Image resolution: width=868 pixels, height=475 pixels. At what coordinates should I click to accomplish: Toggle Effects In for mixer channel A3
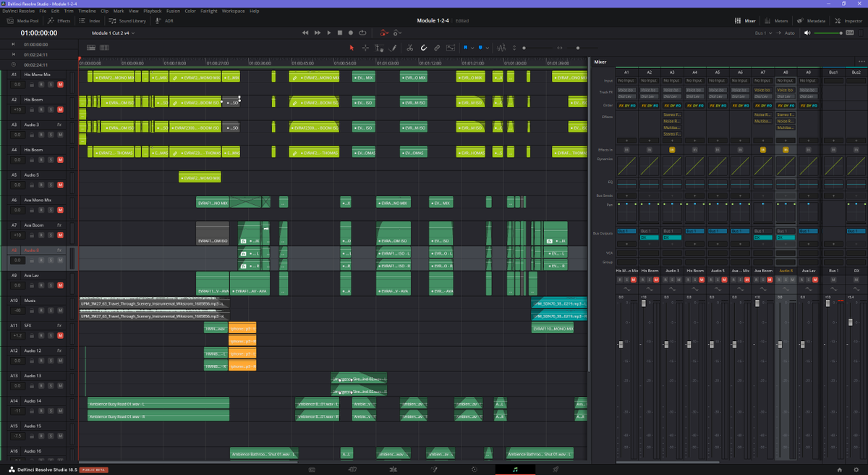pos(672,149)
